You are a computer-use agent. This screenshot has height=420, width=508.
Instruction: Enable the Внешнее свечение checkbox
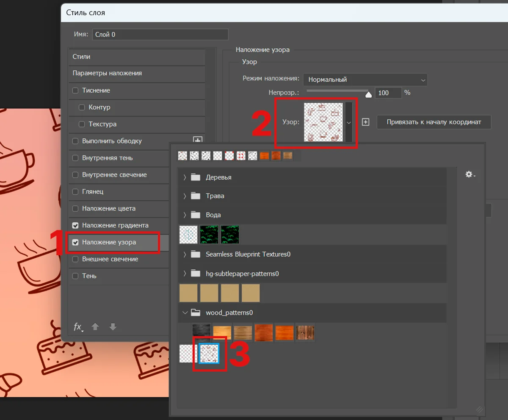tap(75, 259)
